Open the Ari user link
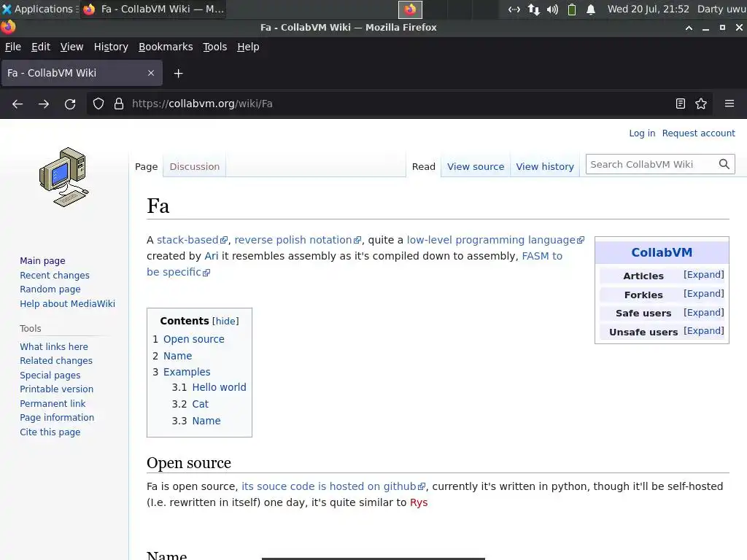747x560 pixels. (211, 256)
